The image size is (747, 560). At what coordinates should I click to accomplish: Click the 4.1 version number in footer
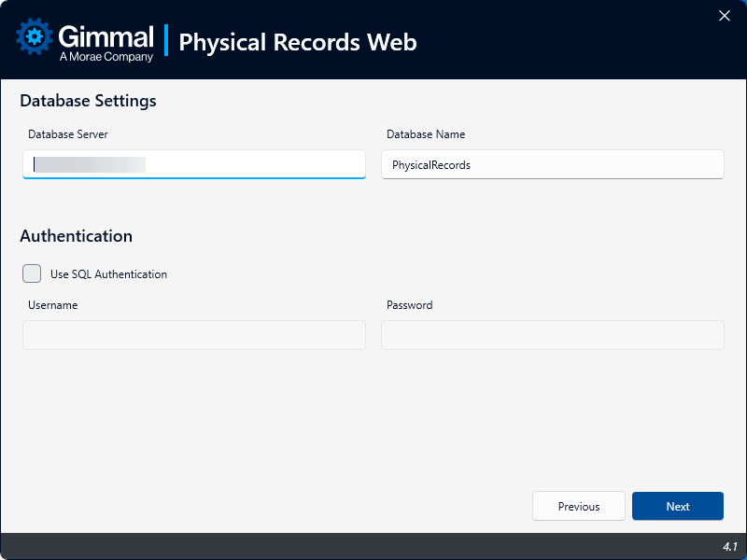[x=729, y=546]
